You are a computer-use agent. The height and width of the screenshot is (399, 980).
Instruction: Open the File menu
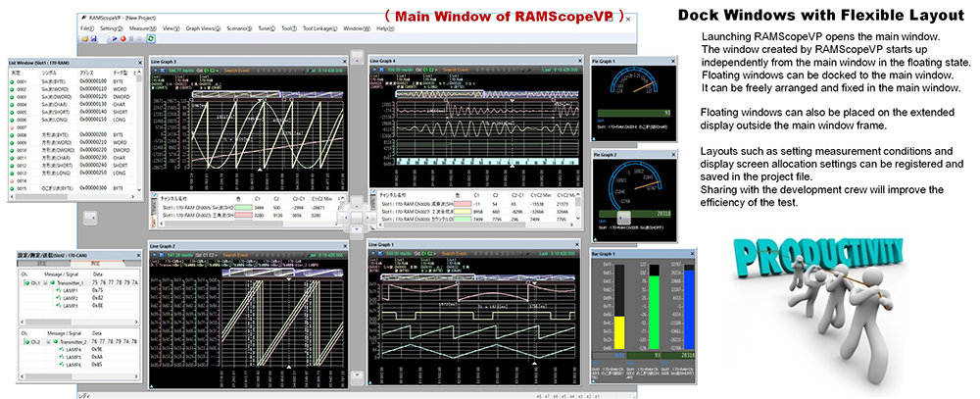click(x=87, y=28)
